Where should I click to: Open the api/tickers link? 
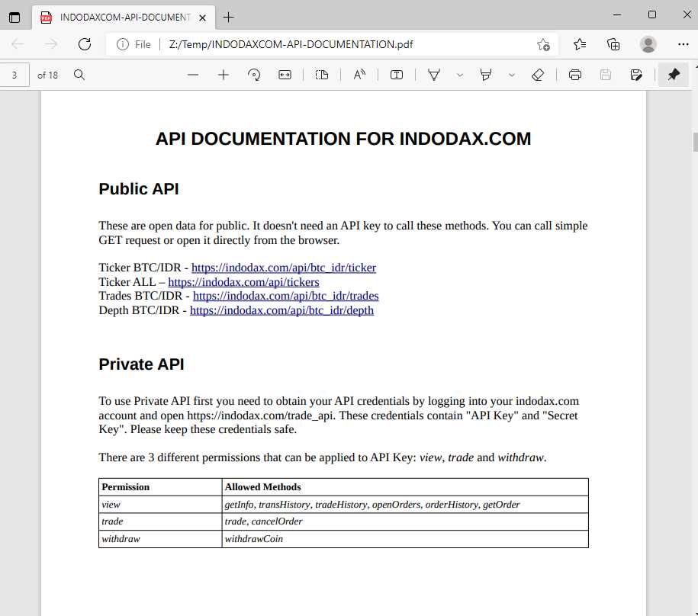[243, 282]
